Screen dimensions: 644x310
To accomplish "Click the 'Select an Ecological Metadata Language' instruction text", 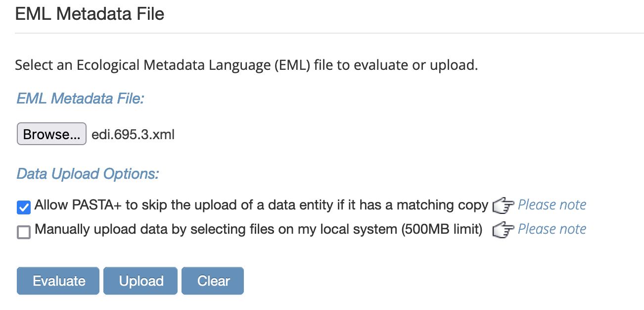I will (246, 65).
